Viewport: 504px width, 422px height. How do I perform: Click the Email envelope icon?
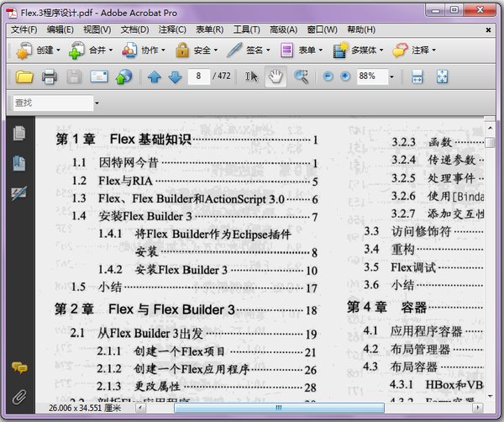coord(99,76)
